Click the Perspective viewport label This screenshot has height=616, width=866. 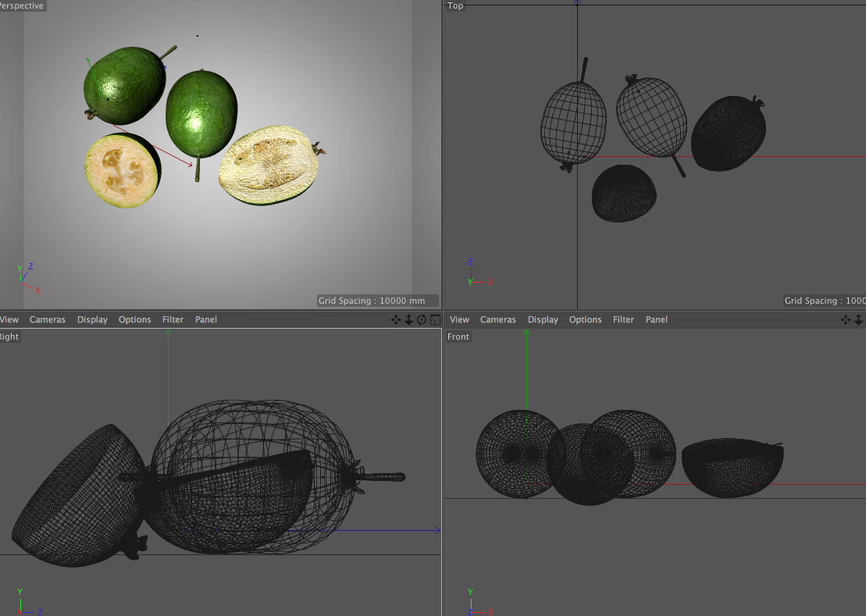[x=22, y=5]
